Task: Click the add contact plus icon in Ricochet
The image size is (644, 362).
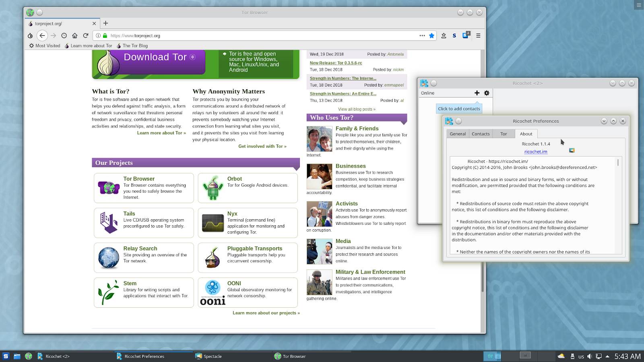Action: click(x=477, y=93)
